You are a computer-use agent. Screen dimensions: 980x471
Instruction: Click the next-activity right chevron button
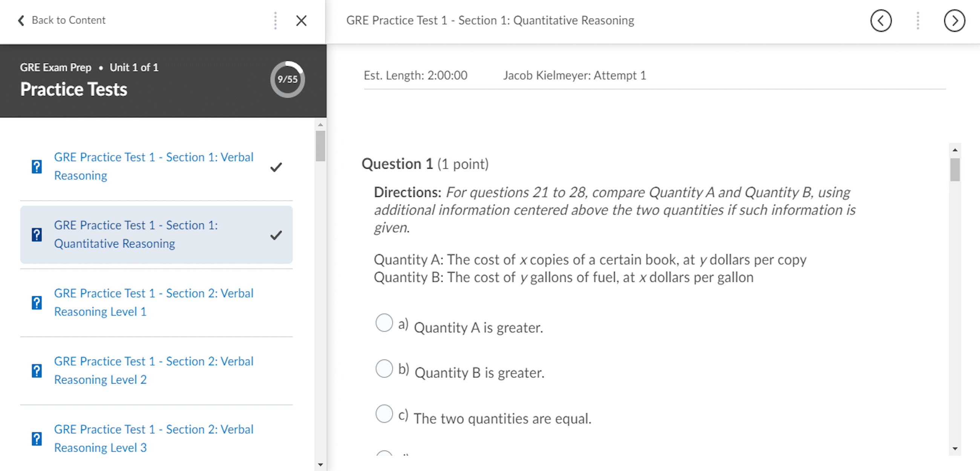954,21
